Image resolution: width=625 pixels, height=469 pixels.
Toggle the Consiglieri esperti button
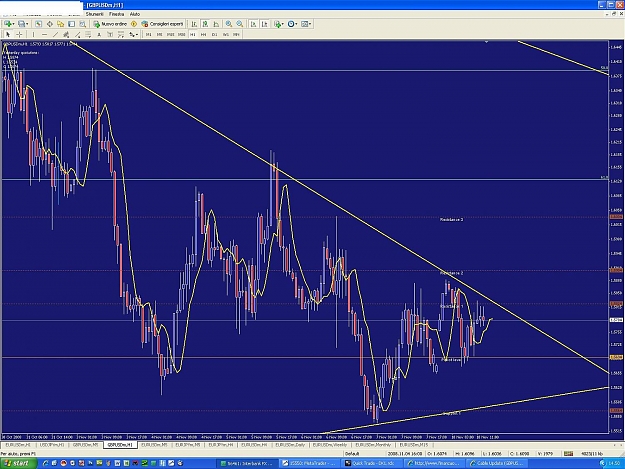pyautogui.click(x=163, y=24)
